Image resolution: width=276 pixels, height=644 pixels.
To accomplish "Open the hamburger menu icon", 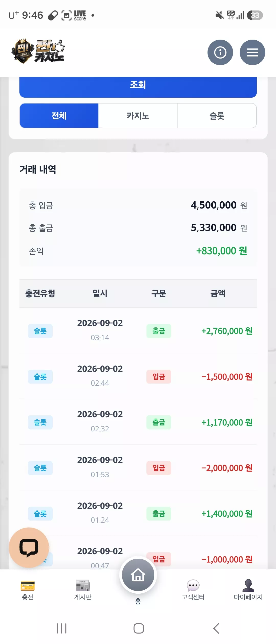I will click(252, 52).
